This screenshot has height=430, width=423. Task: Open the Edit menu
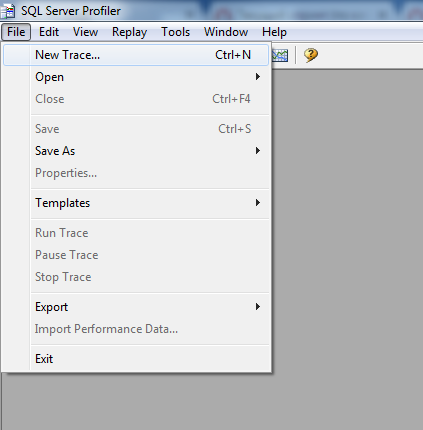point(49,32)
